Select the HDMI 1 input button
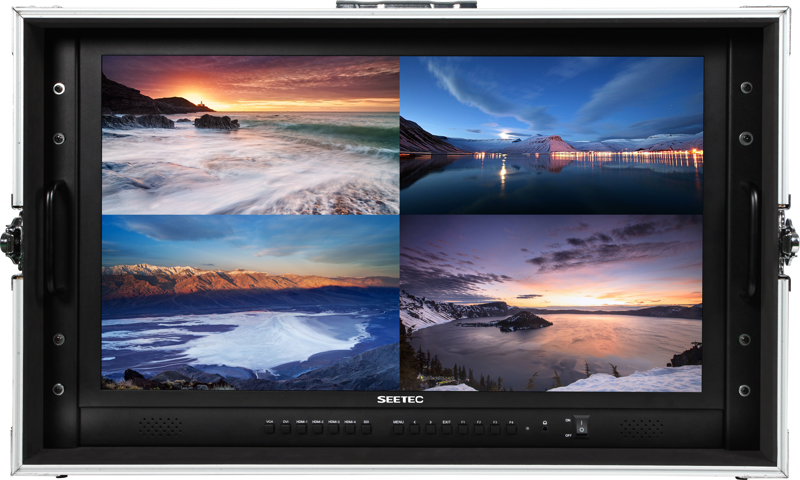 (302, 428)
